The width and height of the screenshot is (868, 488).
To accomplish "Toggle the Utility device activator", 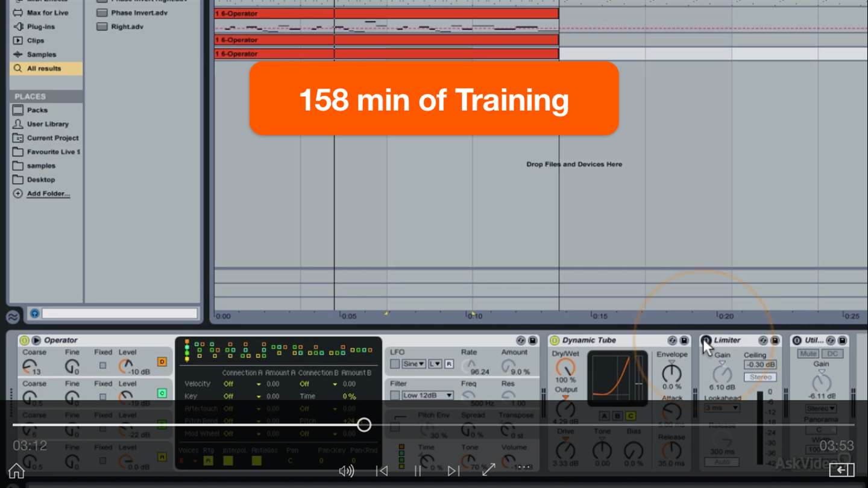I will 797,340.
